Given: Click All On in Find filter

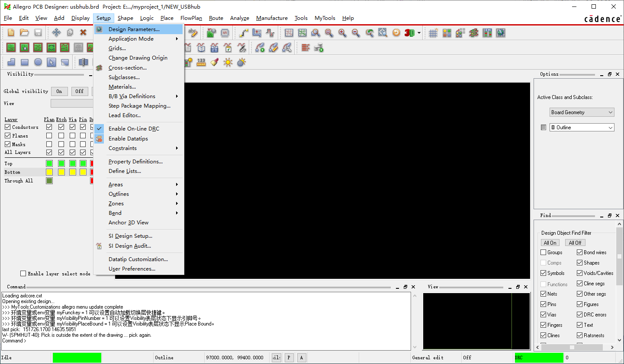Looking at the screenshot, I should pyautogui.click(x=550, y=243).
